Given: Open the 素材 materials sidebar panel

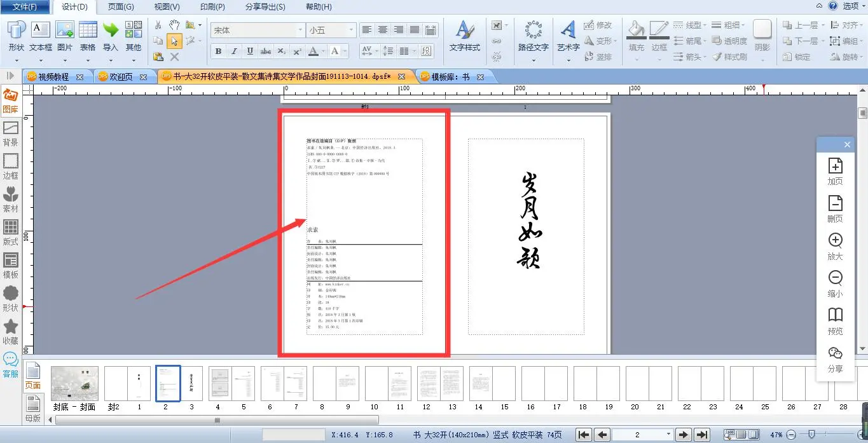Looking at the screenshot, I should point(11,200).
